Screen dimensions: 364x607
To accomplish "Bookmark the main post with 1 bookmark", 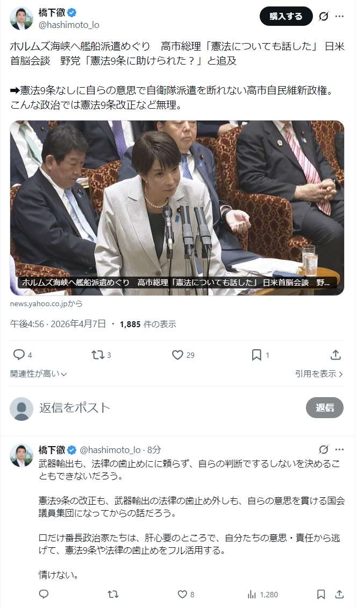I will [x=256, y=355].
